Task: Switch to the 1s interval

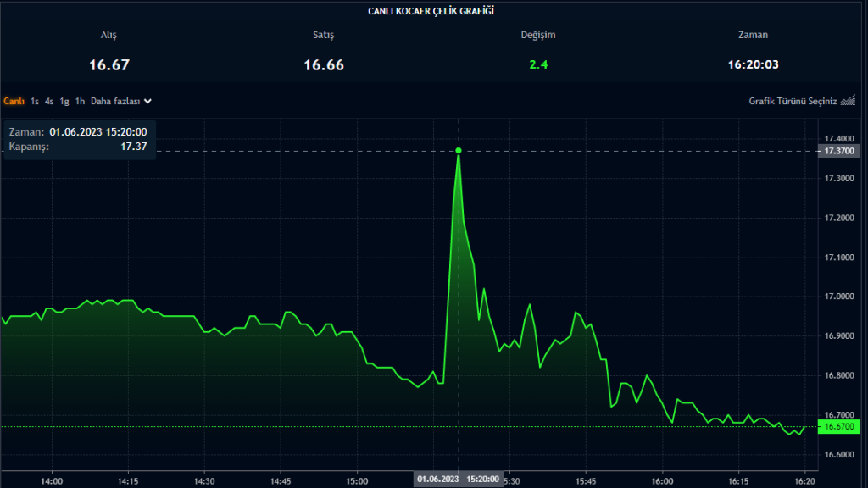Action: coord(35,102)
